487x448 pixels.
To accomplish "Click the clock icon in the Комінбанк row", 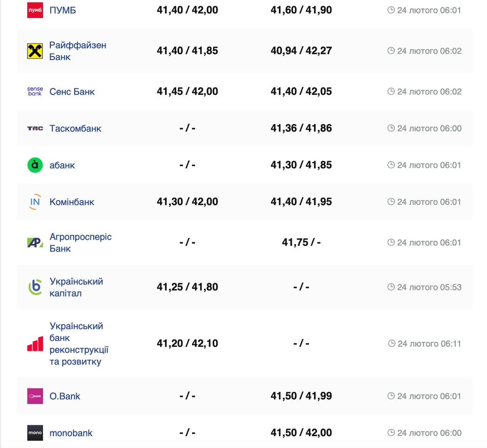I will pyautogui.click(x=391, y=202).
